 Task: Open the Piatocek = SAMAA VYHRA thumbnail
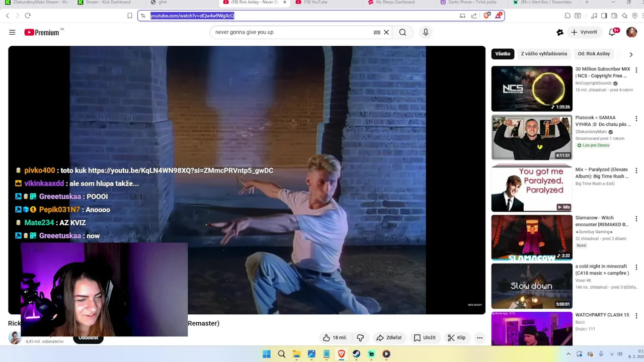pos(532,137)
